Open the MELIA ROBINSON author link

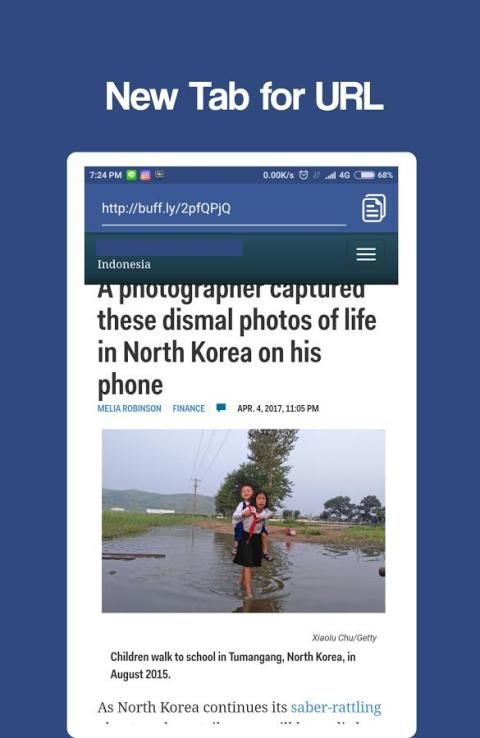tap(129, 409)
